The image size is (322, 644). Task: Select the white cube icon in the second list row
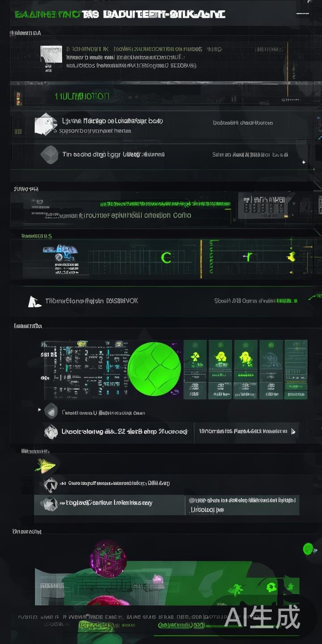coord(46,124)
